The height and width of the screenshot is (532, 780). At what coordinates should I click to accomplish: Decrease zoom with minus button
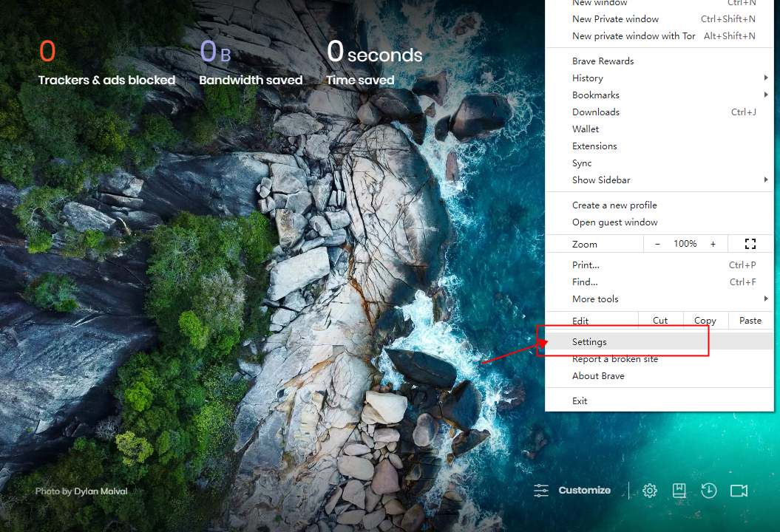point(657,244)
